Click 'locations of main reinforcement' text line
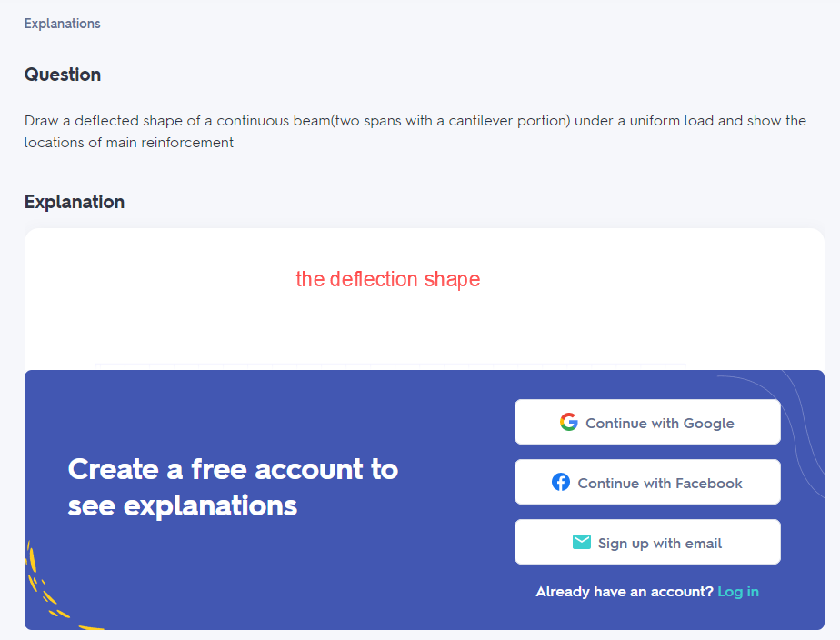 [129, 143]
